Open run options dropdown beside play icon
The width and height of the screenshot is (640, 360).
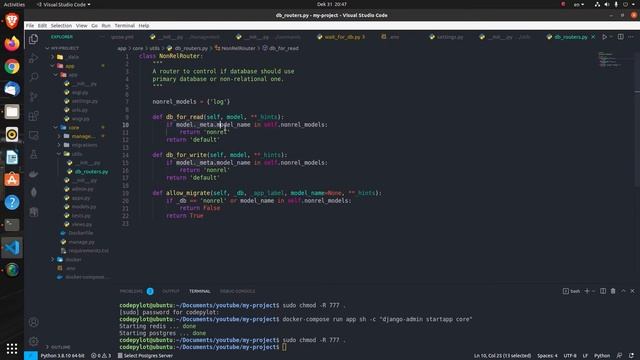click(x=611, y=37)
